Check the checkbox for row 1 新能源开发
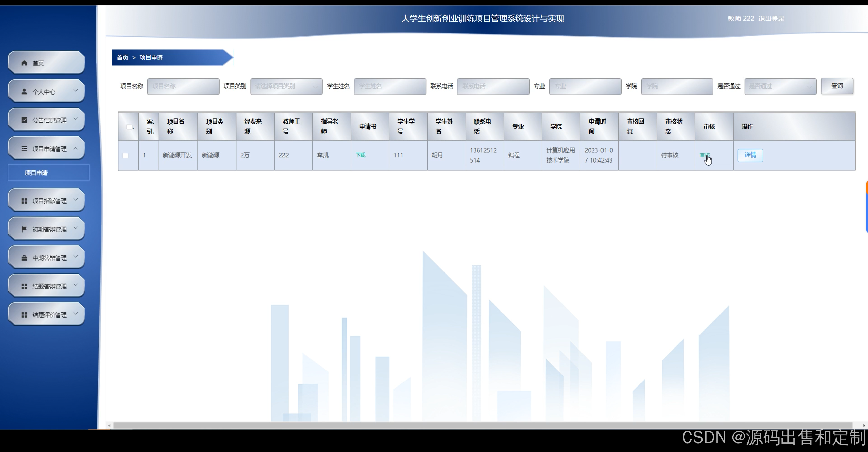The width and height of the screenshot is (868, 452). (125, 155)
